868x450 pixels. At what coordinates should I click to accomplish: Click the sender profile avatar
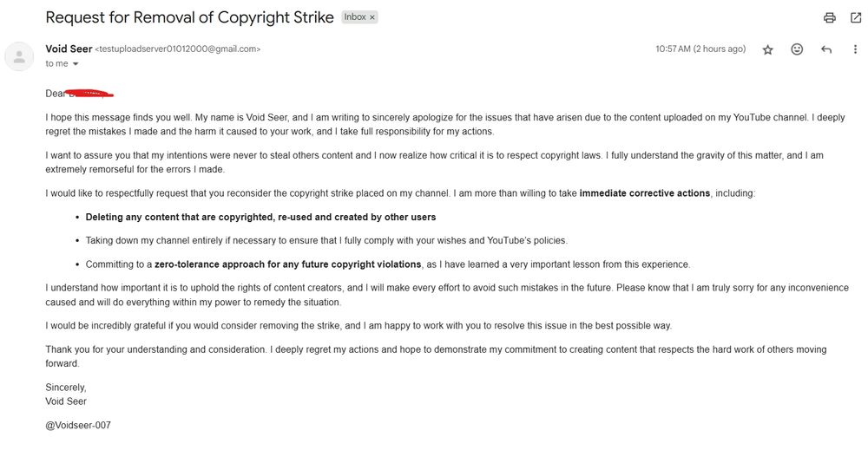19,56
